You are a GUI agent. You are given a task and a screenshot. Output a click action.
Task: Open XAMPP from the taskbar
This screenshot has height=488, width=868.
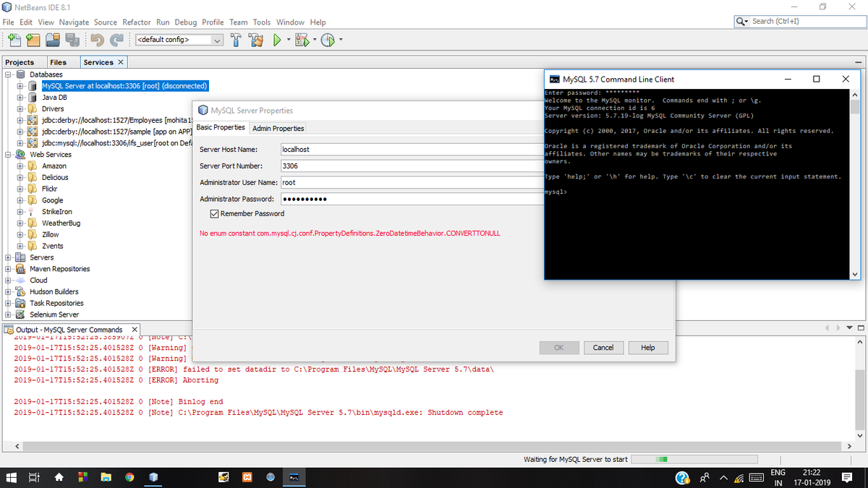247,477
